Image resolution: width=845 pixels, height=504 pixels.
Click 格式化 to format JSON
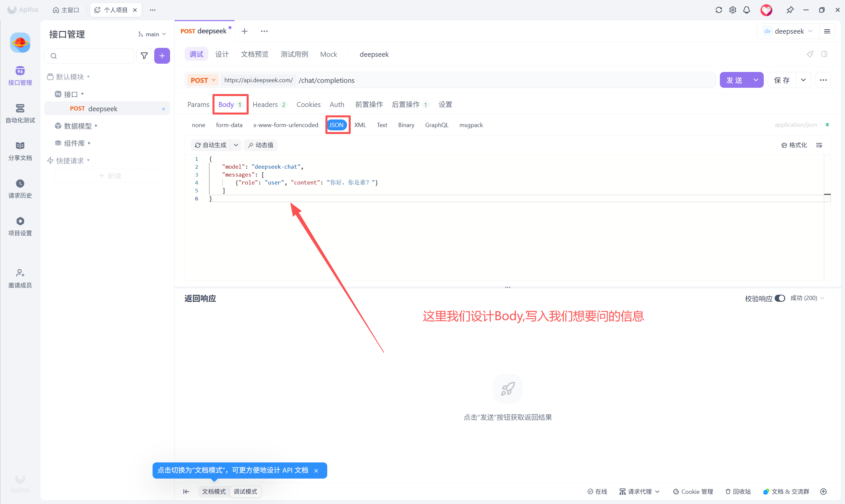[x=794, y=145]
